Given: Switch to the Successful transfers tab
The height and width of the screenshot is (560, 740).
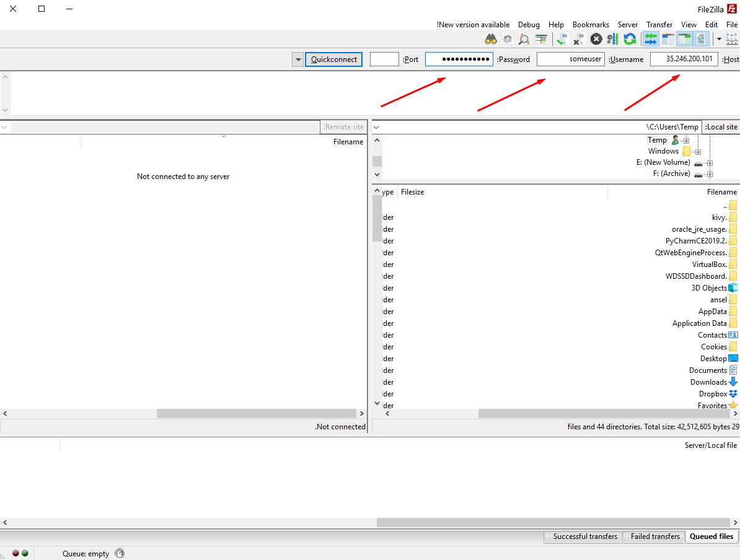Looking at the screenshot, I should 584,536.
